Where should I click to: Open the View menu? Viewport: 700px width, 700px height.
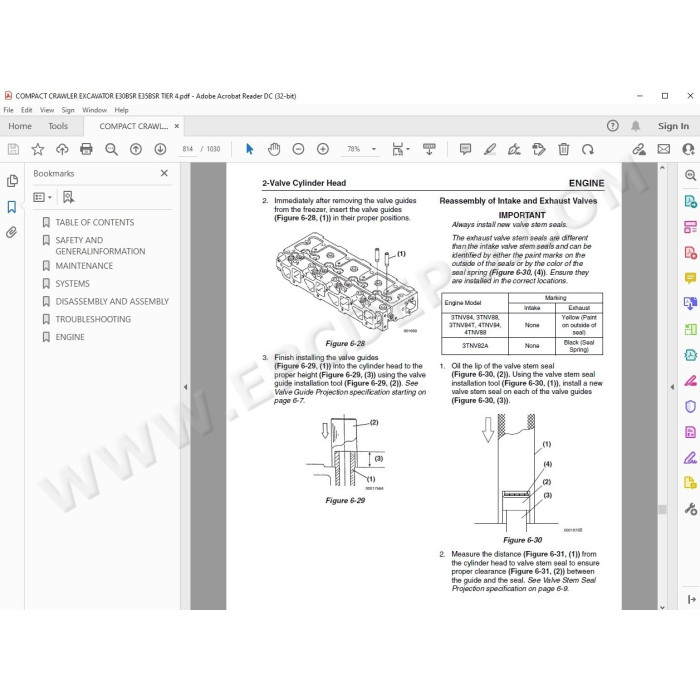click(x=47, y=110)
